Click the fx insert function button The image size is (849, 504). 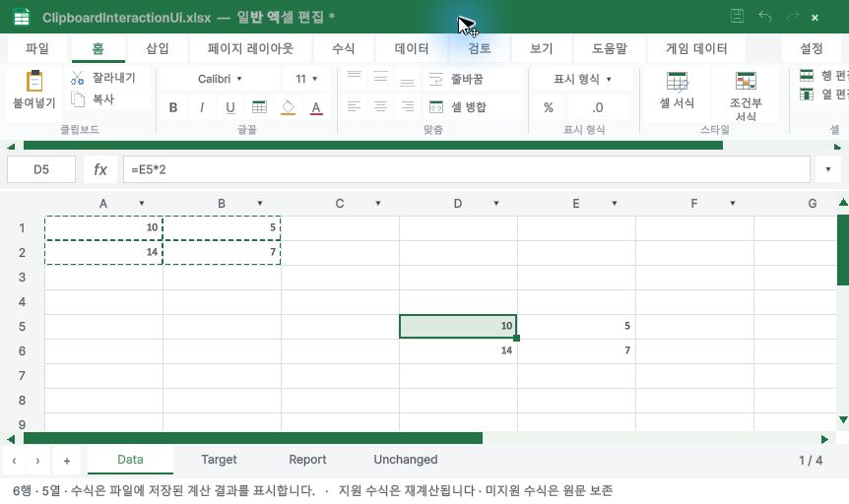[x=100, y=169]
